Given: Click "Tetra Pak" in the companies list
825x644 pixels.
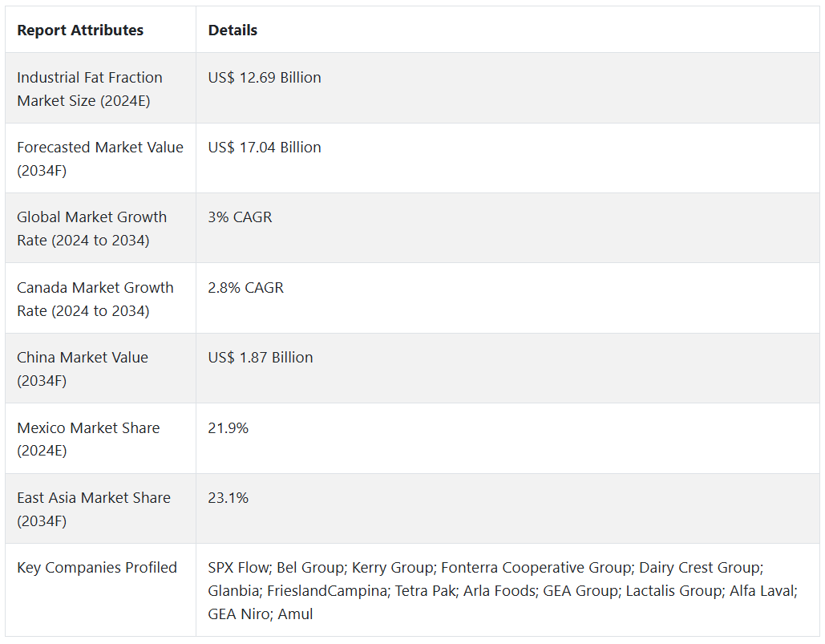Looking at the screenshot, I should click(x=407, y=591).
